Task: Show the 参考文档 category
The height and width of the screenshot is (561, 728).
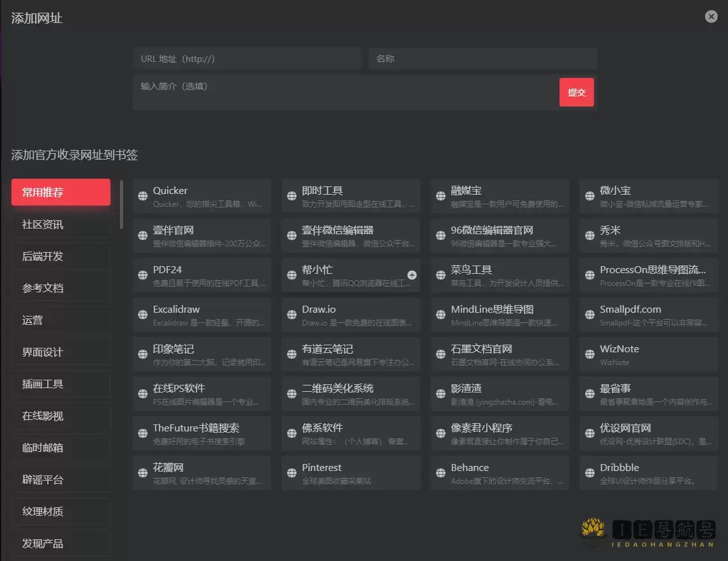Action: click(61, 288)
